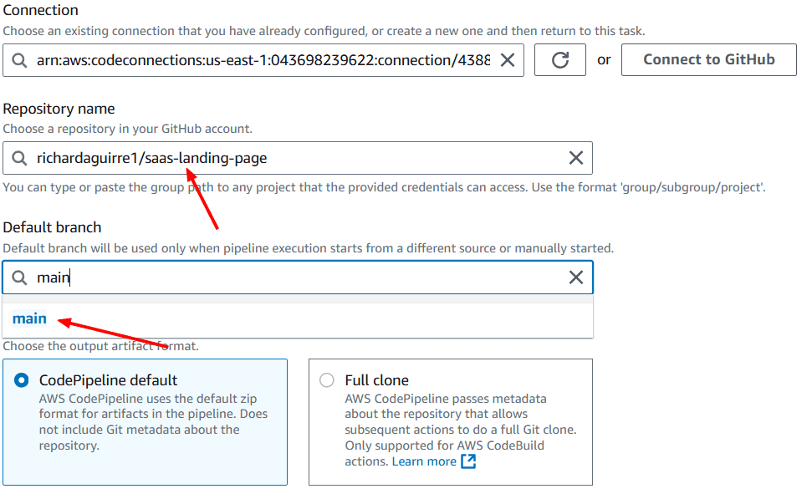
Task: Clear the Default branch field with its X
Action: [576, 277]
